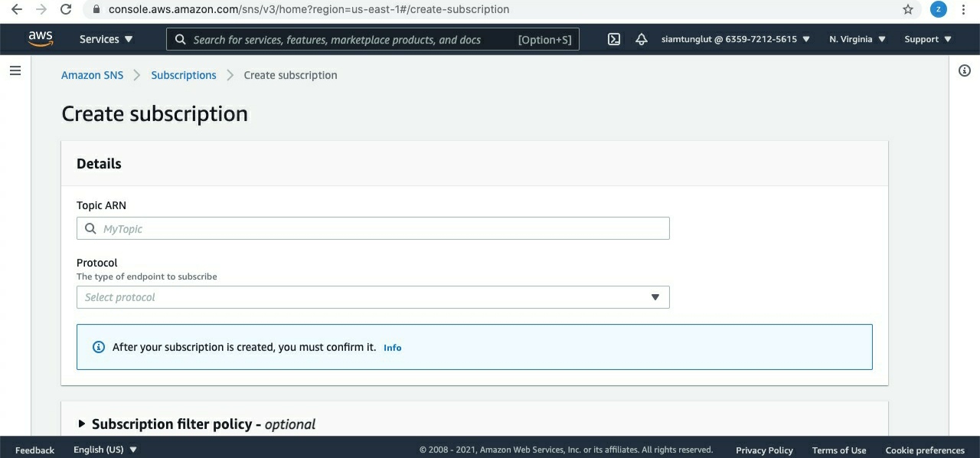The width and height of the screenshot is (980, 458).
Task: Click the browser back arrow
Action: click(16, 10)
